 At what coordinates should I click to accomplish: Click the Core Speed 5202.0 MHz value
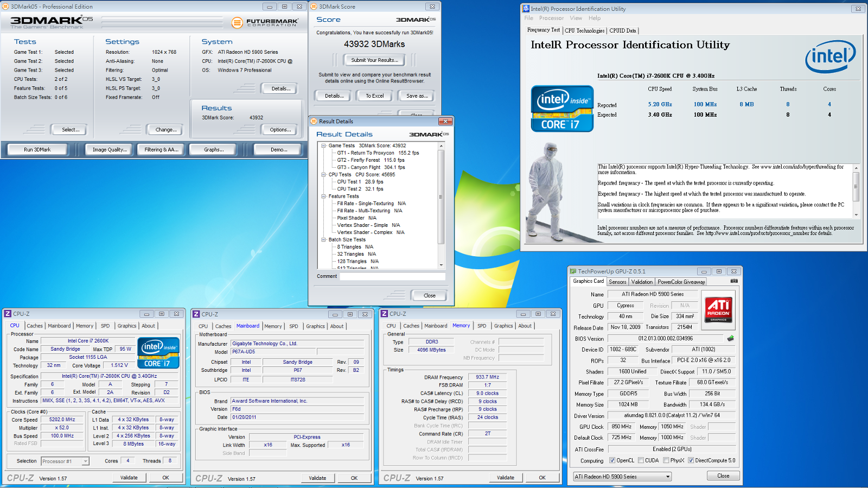coord(62,420)
